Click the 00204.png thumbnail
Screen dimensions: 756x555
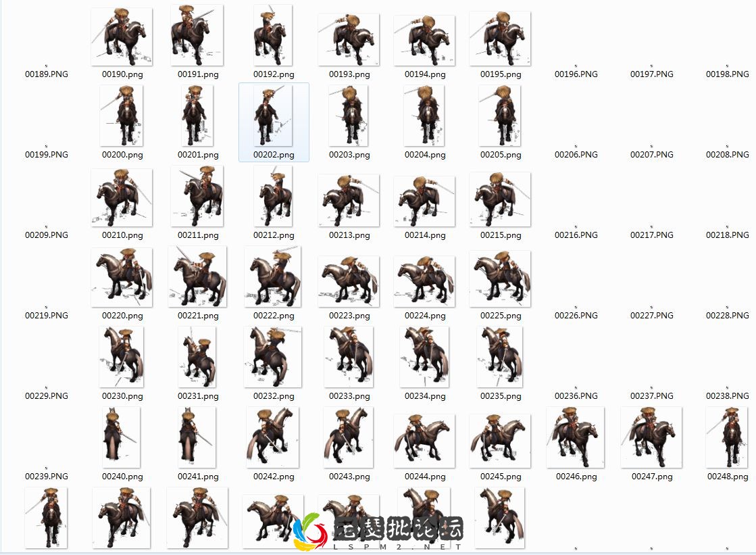click(424, 116)
